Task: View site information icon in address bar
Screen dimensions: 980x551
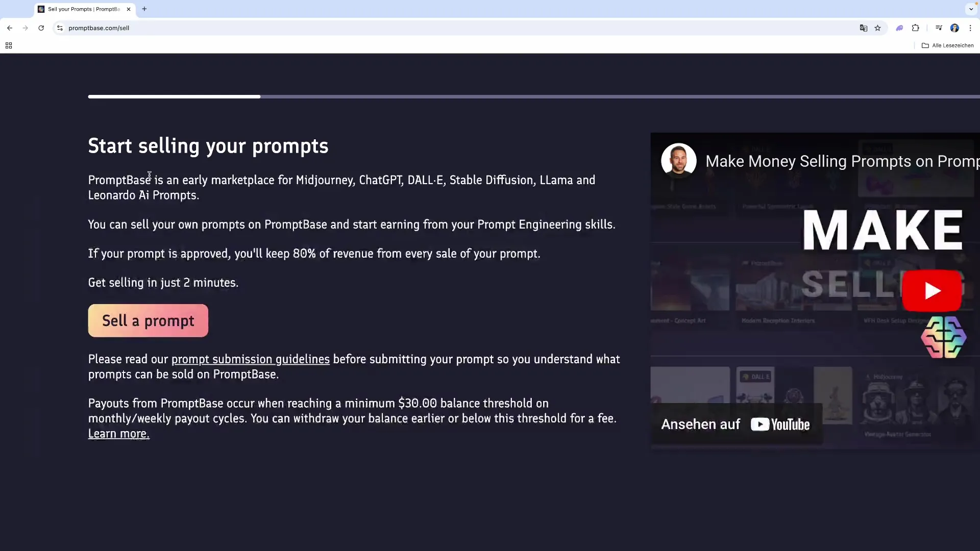Action: pyautogui.click(x=60, y=28)
